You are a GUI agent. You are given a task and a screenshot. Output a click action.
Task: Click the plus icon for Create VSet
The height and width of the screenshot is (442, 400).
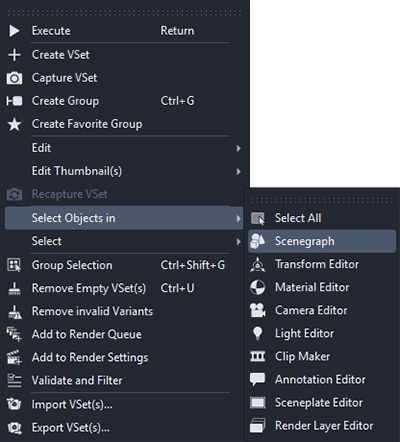(14, 55)
